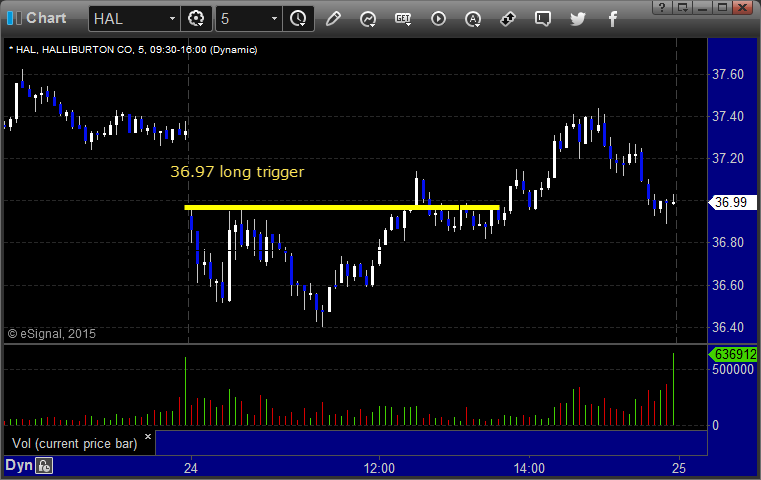
Task: Click the 37.20 price axis label
Action: [728, 158]
